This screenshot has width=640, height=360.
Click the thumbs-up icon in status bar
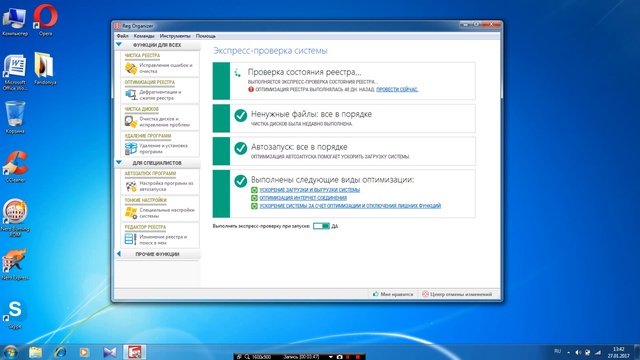click(x=376, y=293)
